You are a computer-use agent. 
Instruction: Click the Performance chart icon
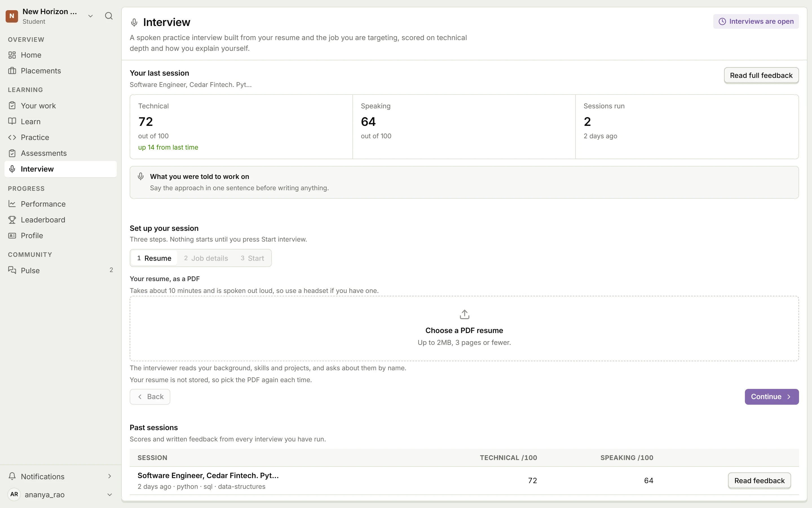coord(12,203)
